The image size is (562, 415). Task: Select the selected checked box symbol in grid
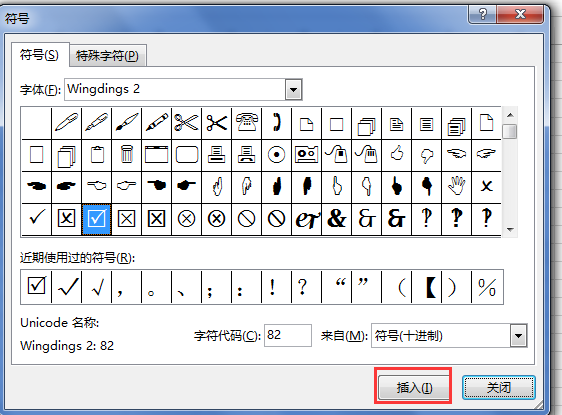click(96, 219)
